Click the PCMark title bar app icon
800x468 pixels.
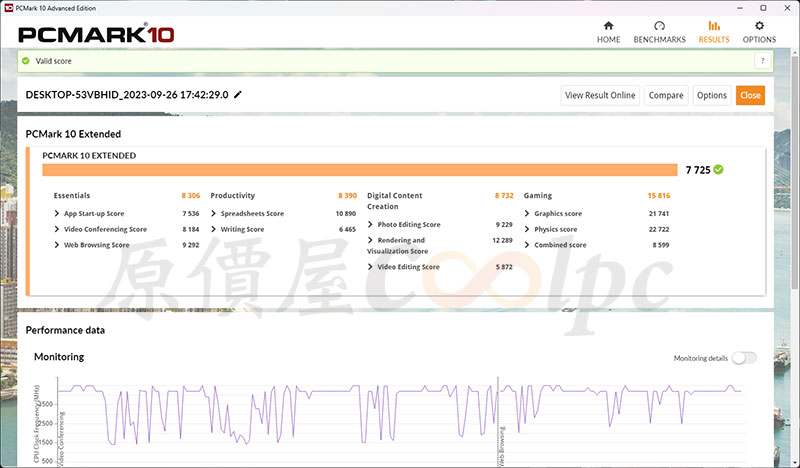8,8
